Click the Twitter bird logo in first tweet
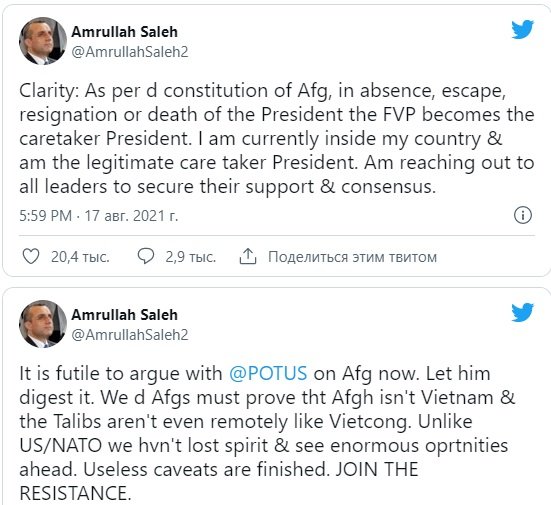The width and height of the screenshot is (551, 505). point(523,30)
